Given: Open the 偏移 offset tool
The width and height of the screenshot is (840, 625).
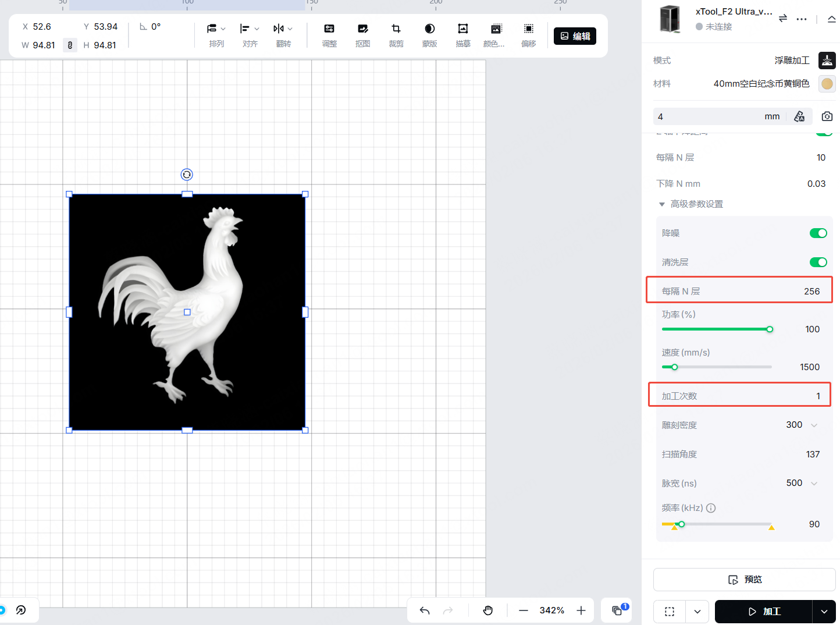Looking at the screenshot, I should point(528,29).
